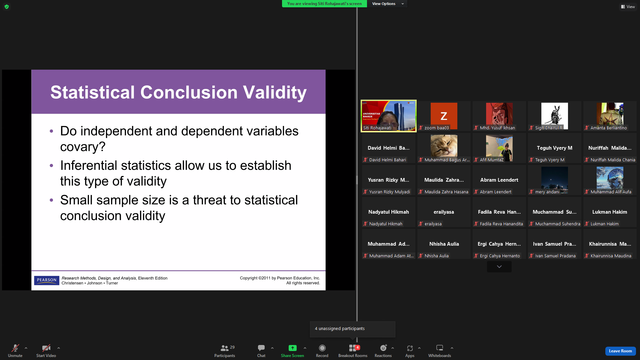Image resolution: width=640 pixels, height=360 pixels.
Task: Click the View layout button top right
Action: click(x=628, y=7)
